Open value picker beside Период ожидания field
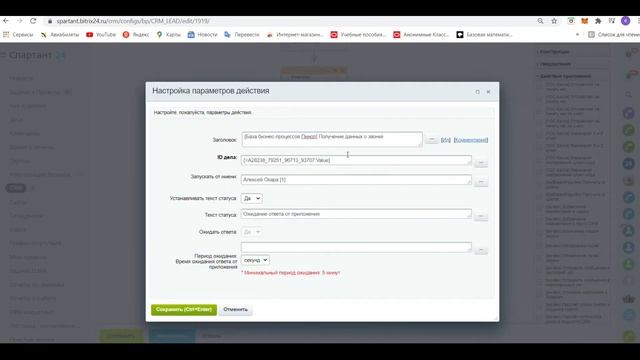The height and width of the screenshot is (360, 640). [481, 249]
